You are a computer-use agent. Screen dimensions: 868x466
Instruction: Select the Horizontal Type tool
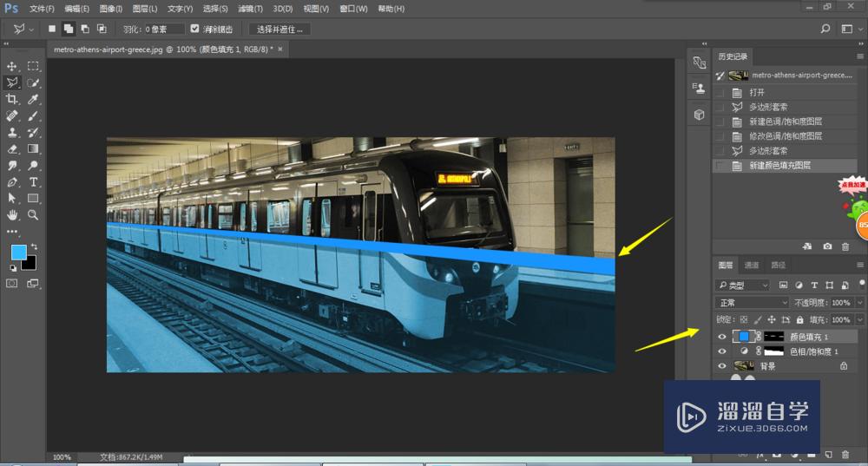coord(33,182)
